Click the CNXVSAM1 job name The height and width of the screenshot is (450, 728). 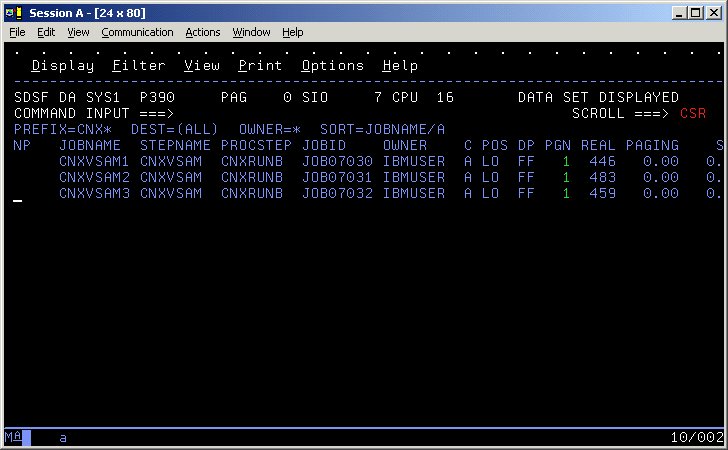94,162
